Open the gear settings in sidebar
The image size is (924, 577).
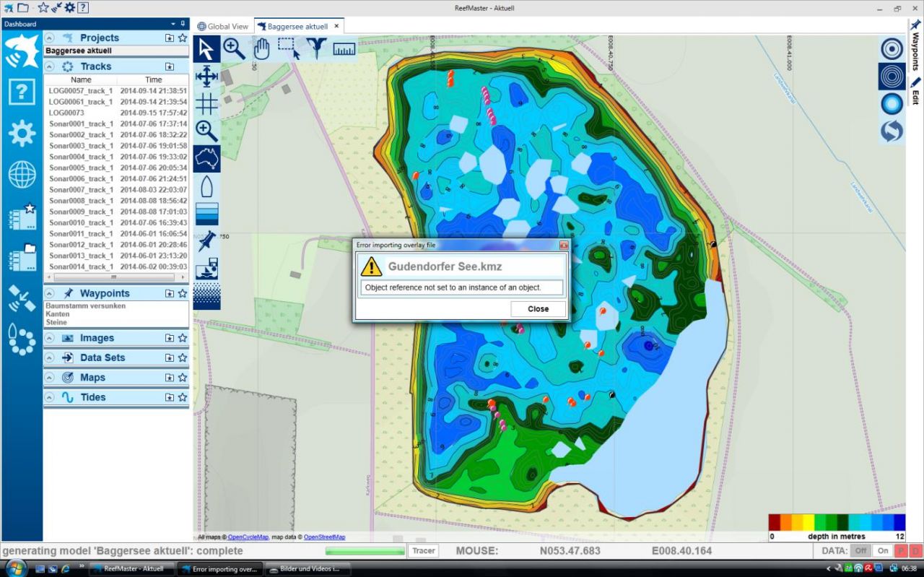coord(22,134)
